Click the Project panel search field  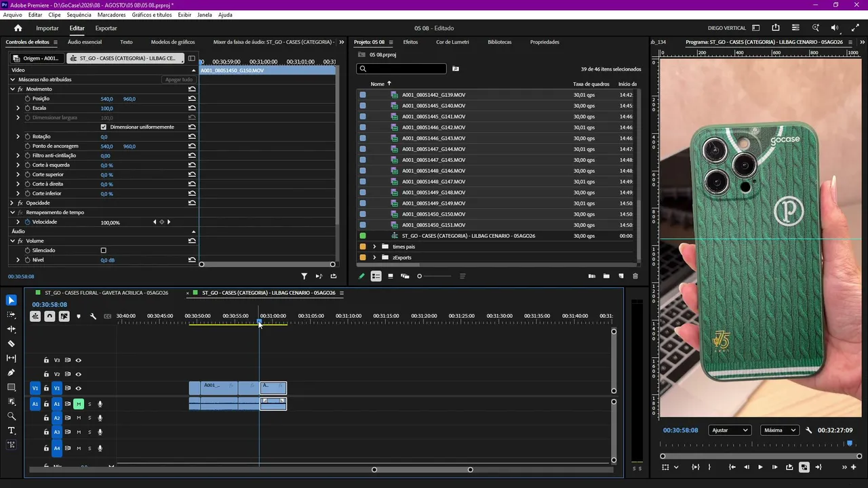click(401, 68)
